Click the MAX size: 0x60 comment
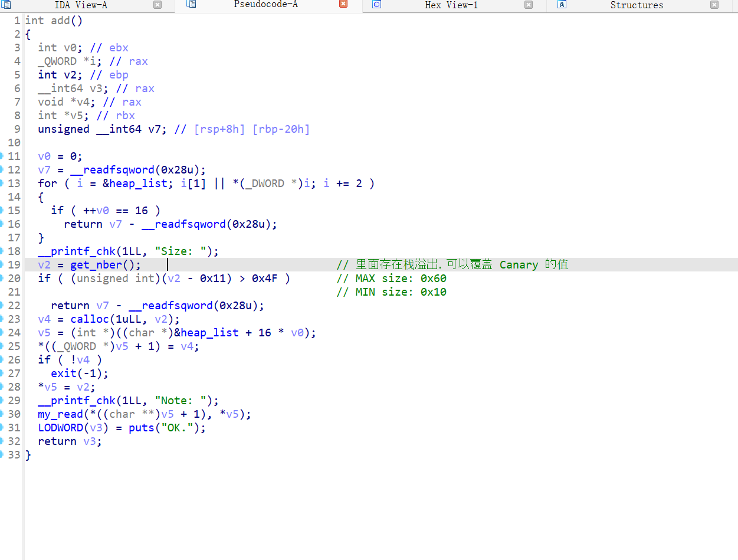This screenshot has height=560, width=738. point(391,279)
